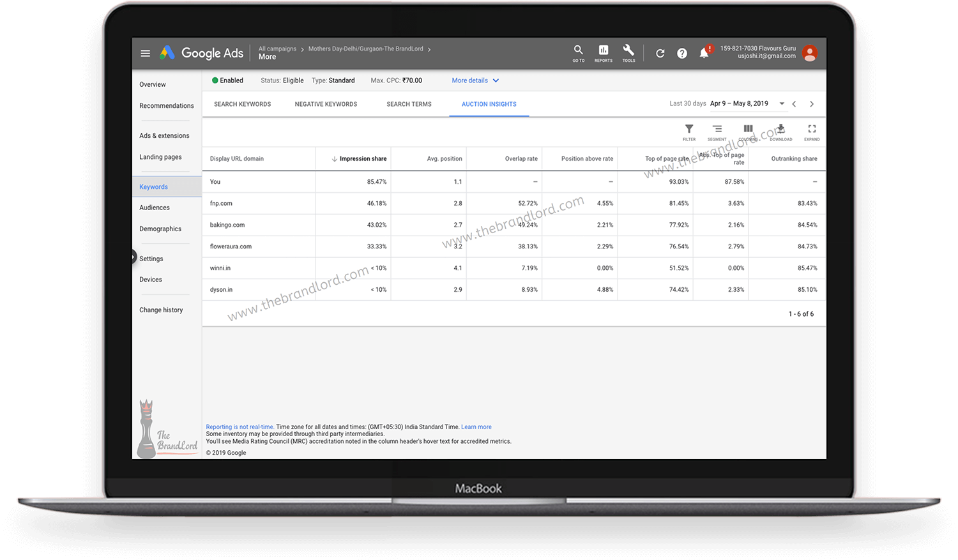Open the account avatar menu
Viewport: 958px width, 560px height.
810,54
